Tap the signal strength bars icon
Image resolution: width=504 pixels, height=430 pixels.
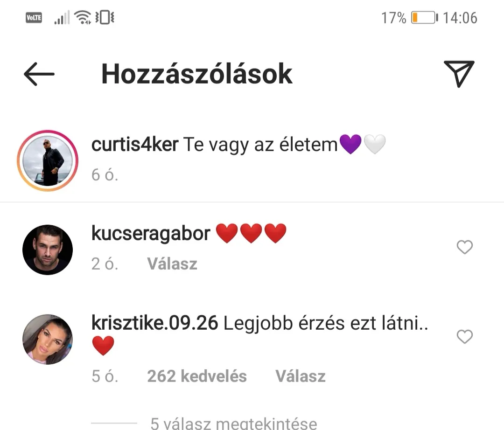coord(62,17)
